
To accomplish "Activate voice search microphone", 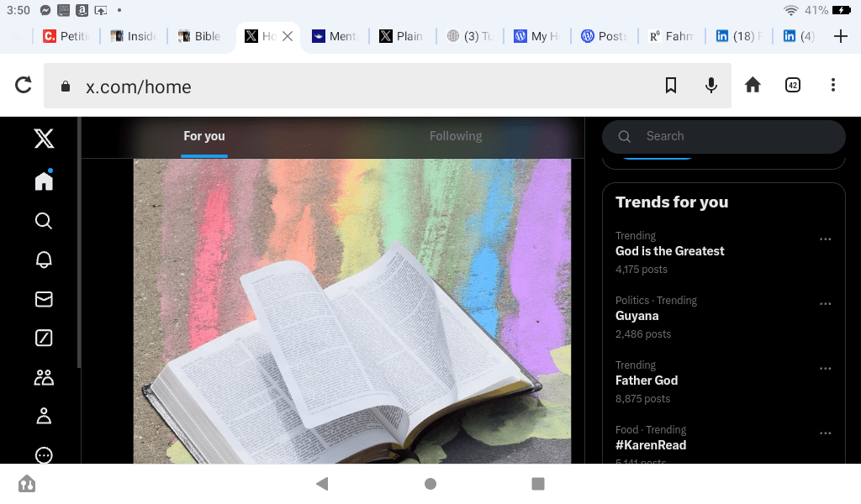I will pos(711,85).
